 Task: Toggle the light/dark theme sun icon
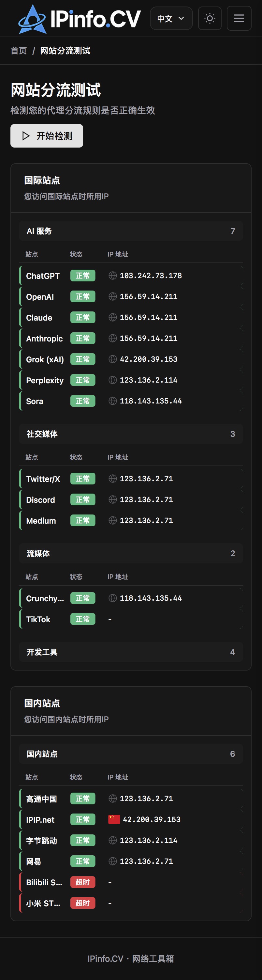[x=210, y=18]
